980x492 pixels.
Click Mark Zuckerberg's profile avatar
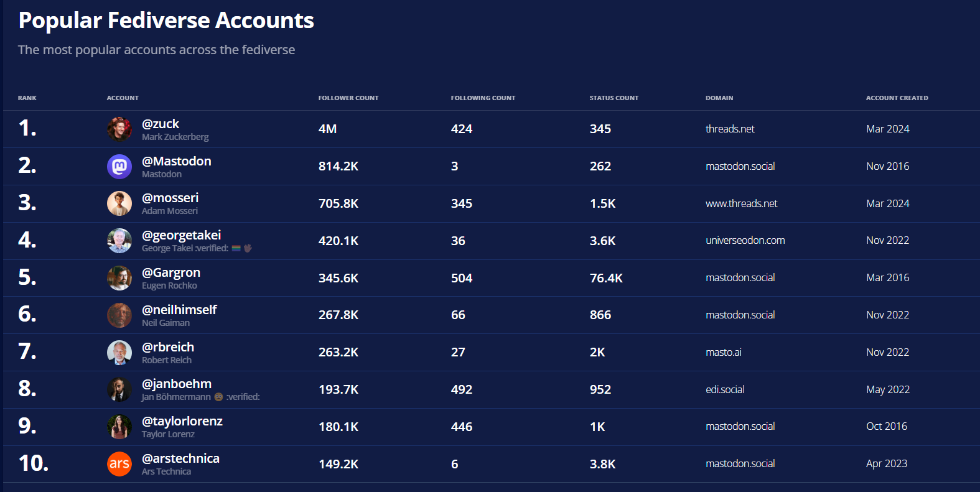(x=119, y=129)
